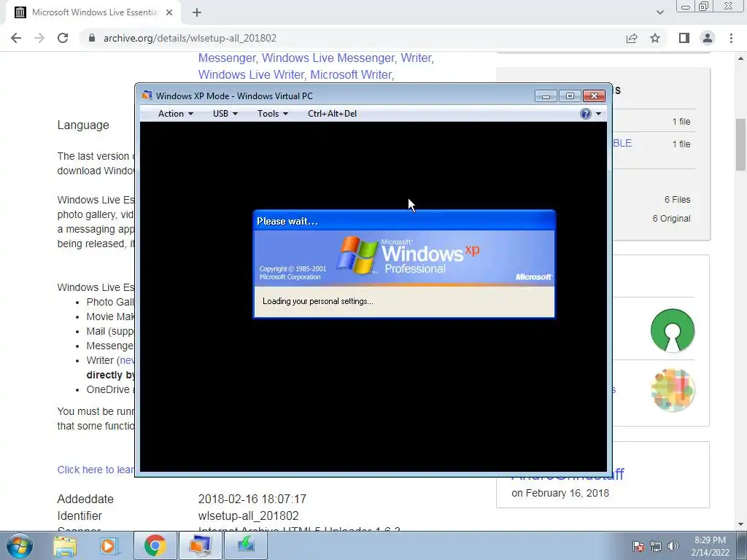Follow the Windows Live Messenger link
The height and width of the screenshot is (560, 747).
pyautogui.click(x=328, y=58)
